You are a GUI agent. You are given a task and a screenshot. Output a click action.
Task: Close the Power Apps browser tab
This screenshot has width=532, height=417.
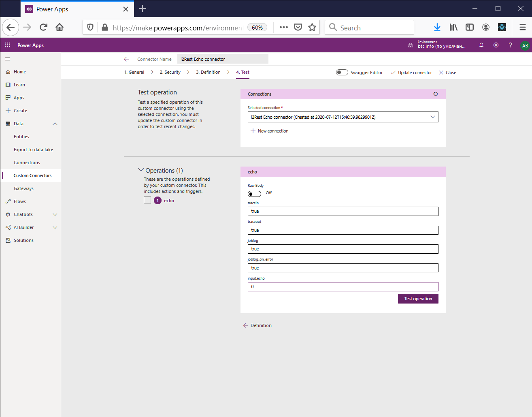tap(126, 9)
